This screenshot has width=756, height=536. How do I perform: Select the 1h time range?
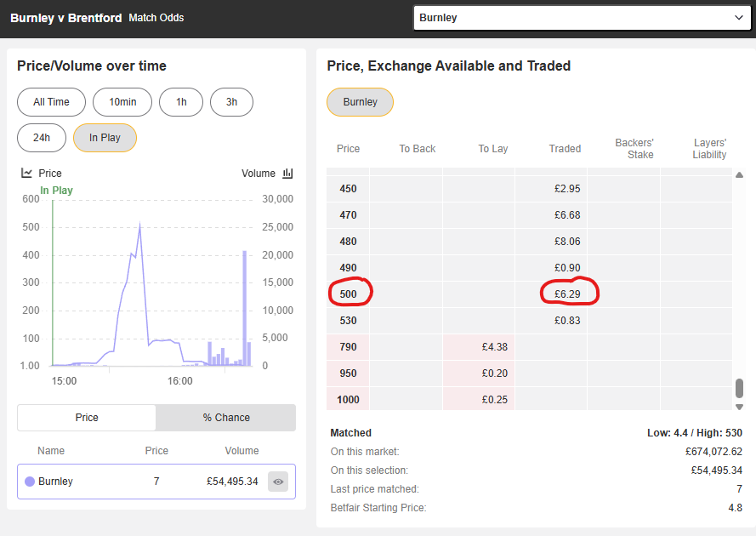pos(181,102)
